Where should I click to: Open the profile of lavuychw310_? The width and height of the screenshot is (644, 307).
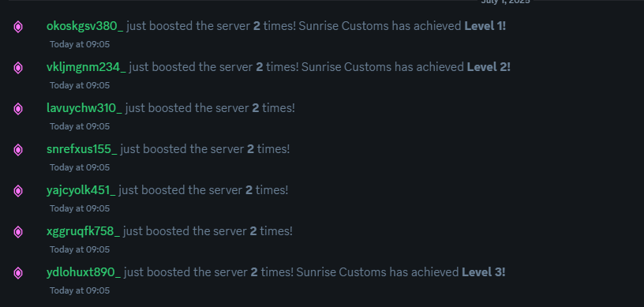pos(84,108)
